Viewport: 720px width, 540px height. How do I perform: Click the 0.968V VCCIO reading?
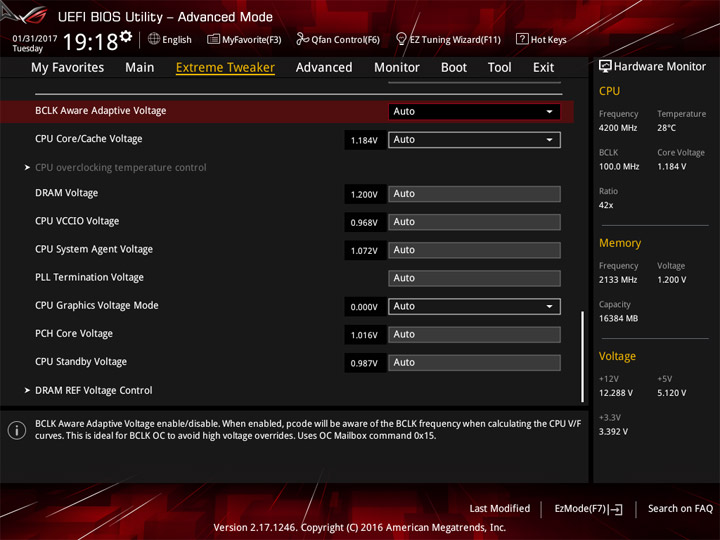point(364,222)
